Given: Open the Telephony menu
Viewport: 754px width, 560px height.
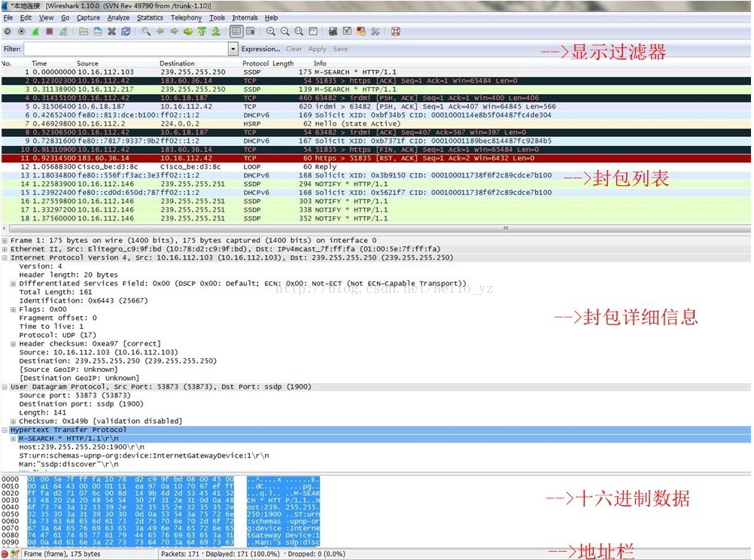Looking at the screenshot, I should pyautogui.click(x=186, y=18).
